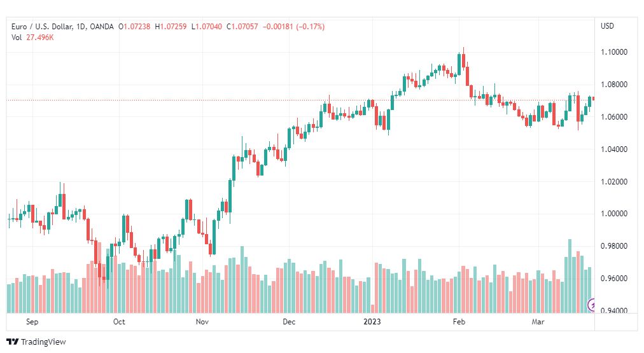Viewport: 644px width, 353px height.
Task: Select the Vol 27.496K indicator label
Action: tap(32, 38)
